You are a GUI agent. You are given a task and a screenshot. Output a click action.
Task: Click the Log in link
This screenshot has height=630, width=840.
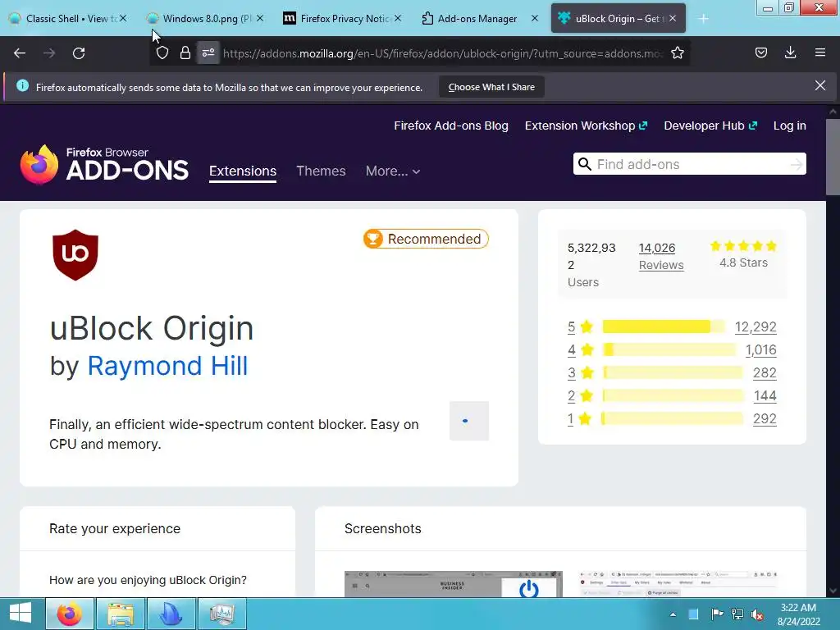790,126
